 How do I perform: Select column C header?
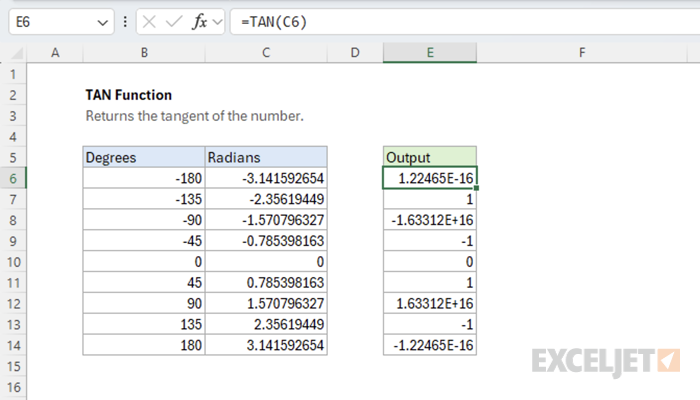tap(266, 53)
